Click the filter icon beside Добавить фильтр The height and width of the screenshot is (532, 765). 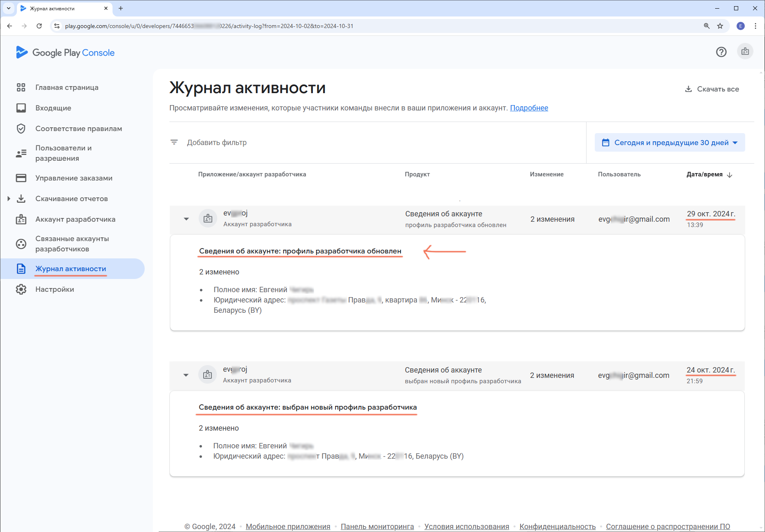[x=174, y=142]
